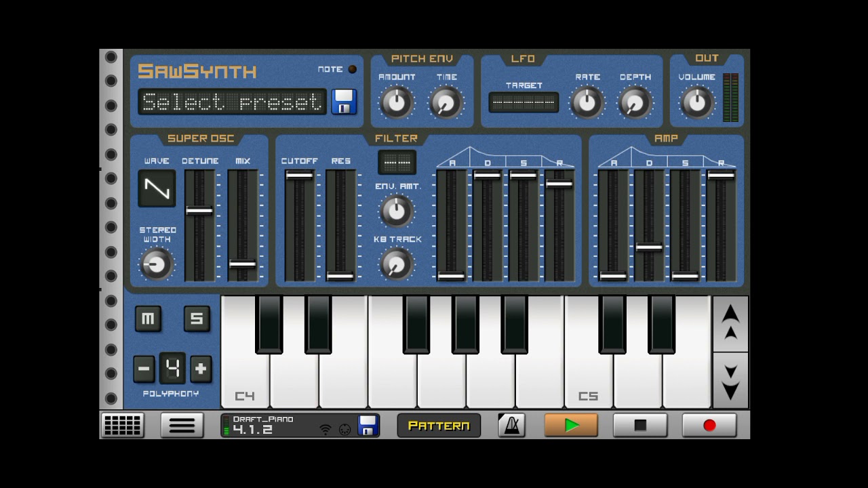868x488 pixels.
Task: Click the output level meter
Action: 730,98
